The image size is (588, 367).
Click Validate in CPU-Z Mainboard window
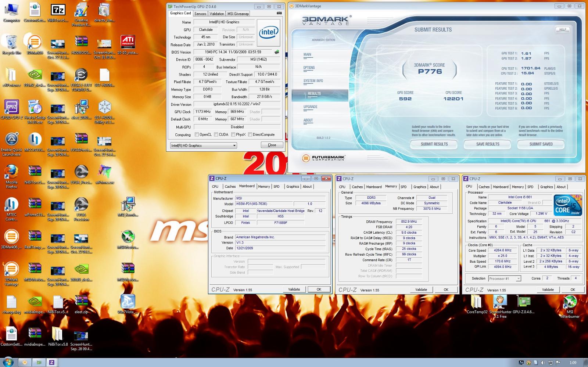pos(294,289)
